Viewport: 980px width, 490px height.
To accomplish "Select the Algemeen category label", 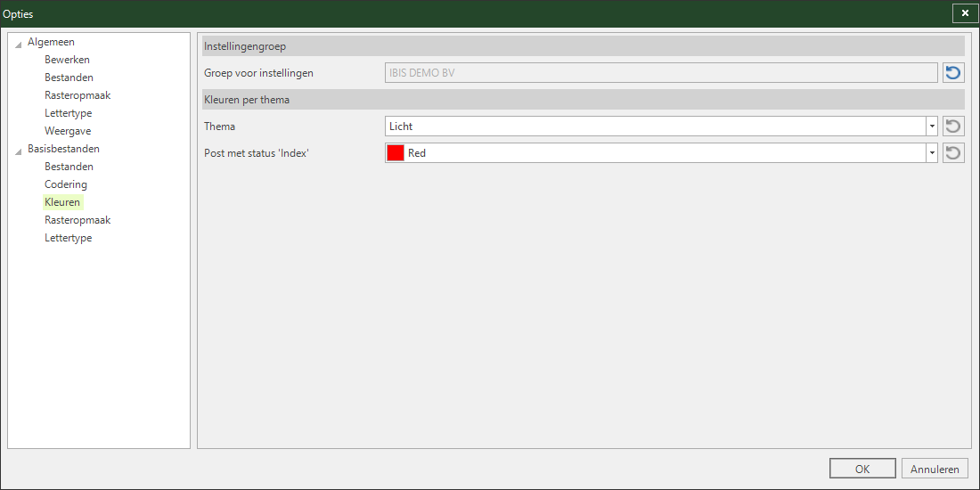I will point(51,42).
